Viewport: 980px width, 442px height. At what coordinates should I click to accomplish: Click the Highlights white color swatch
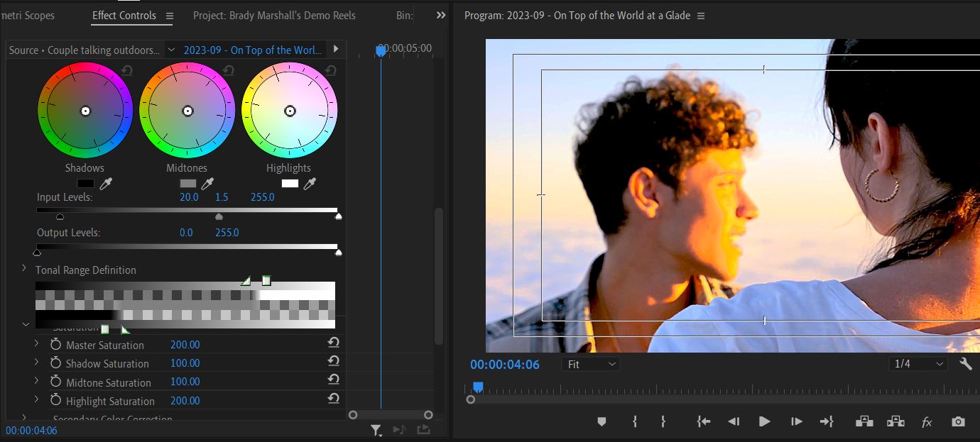coord(290,183)
